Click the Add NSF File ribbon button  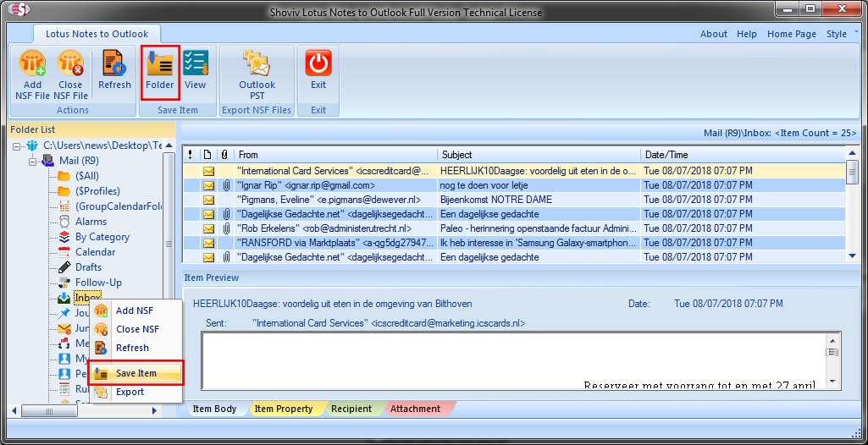32,74
